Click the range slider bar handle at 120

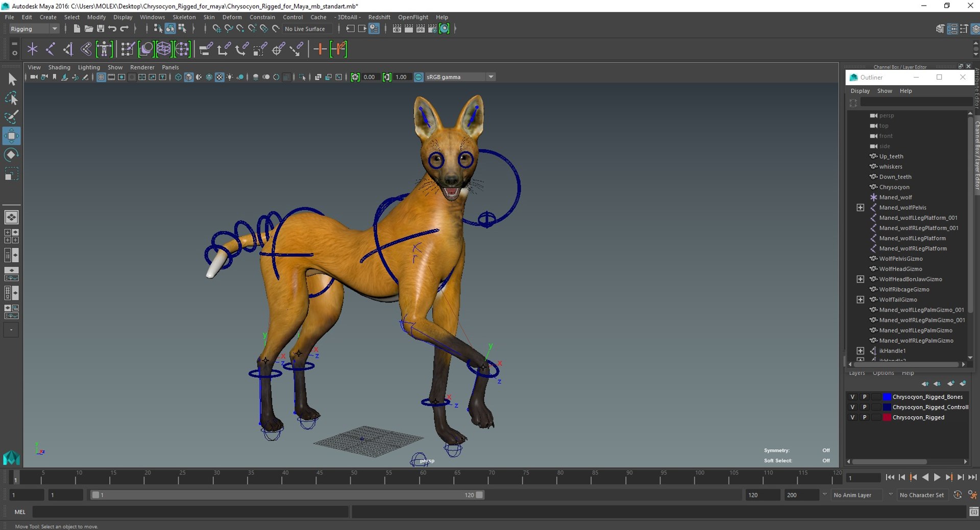[479, 495]
